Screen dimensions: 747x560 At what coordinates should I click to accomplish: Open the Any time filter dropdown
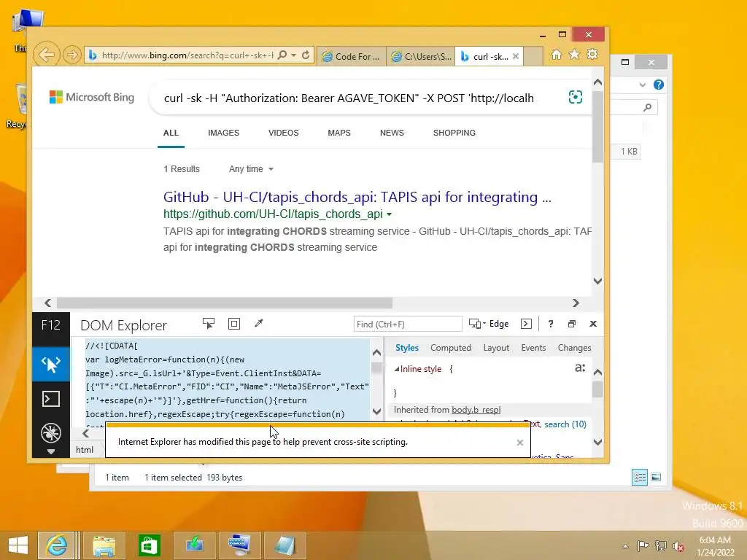click(251, 169)
